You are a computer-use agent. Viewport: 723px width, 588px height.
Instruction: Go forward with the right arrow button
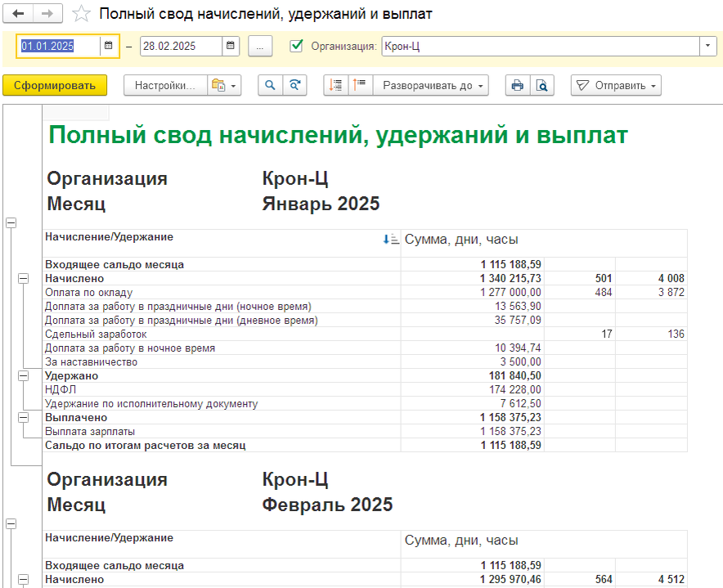(47, 14)
